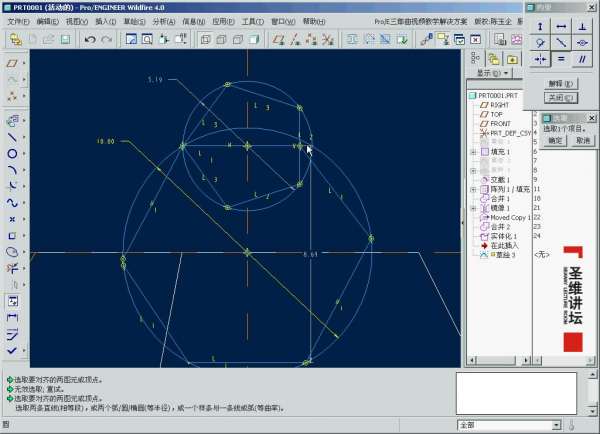Click the sketch view orientation icon
This screenshot has width=600, height=434.
131,39
